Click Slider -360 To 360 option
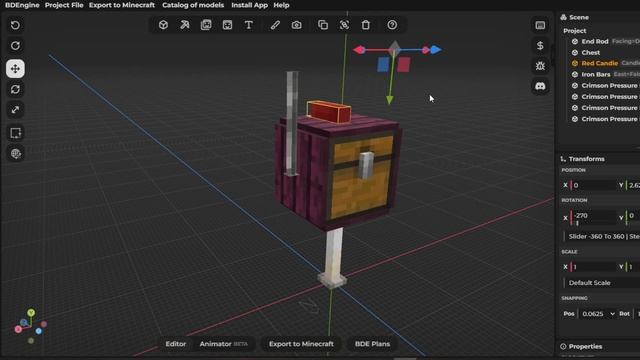 click(602, 236)
